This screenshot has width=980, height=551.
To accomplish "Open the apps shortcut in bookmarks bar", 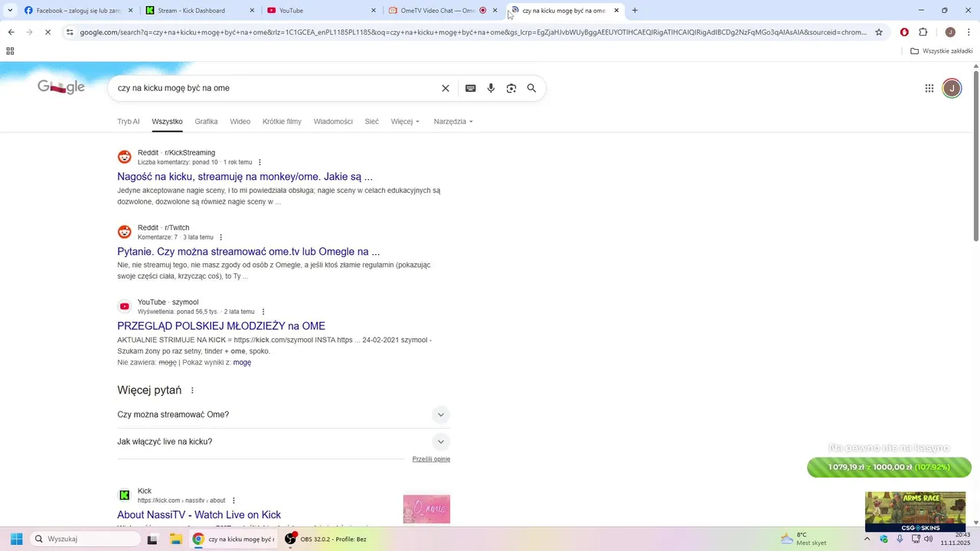I will coord(10,51).
